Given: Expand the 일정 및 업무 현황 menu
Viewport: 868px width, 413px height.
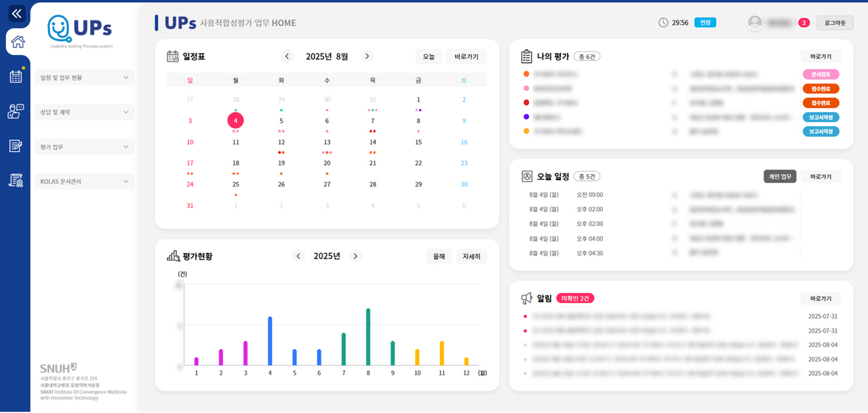Looking at the screenshot, I should pos(83,78).
